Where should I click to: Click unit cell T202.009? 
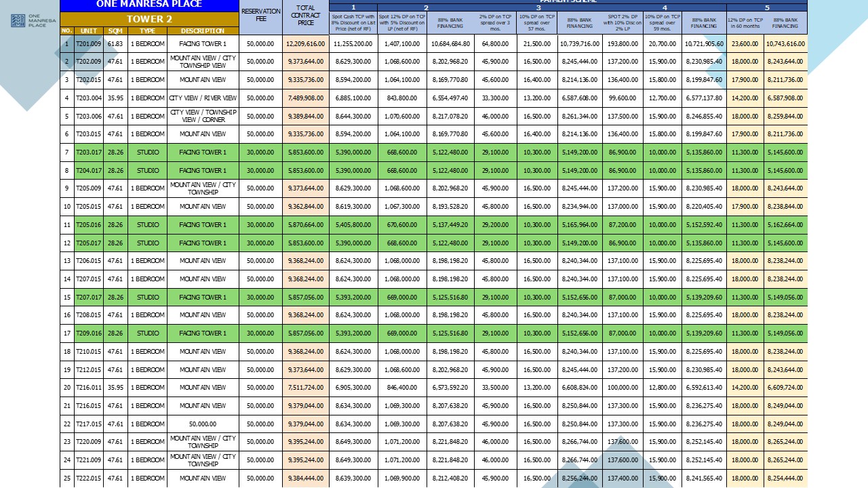(x=89, y=62)
